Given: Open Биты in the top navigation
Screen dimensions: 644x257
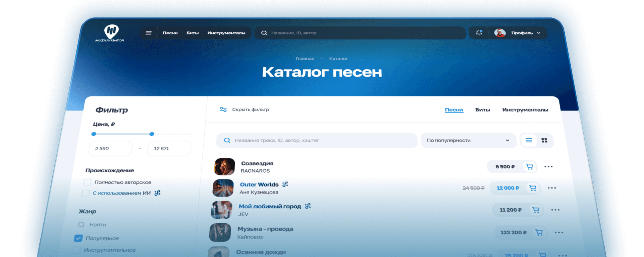Looking at the screenshot, I should [193, 33].
